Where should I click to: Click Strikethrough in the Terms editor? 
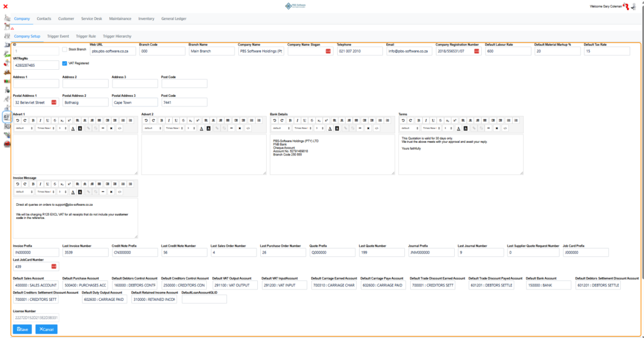(441, 120)
